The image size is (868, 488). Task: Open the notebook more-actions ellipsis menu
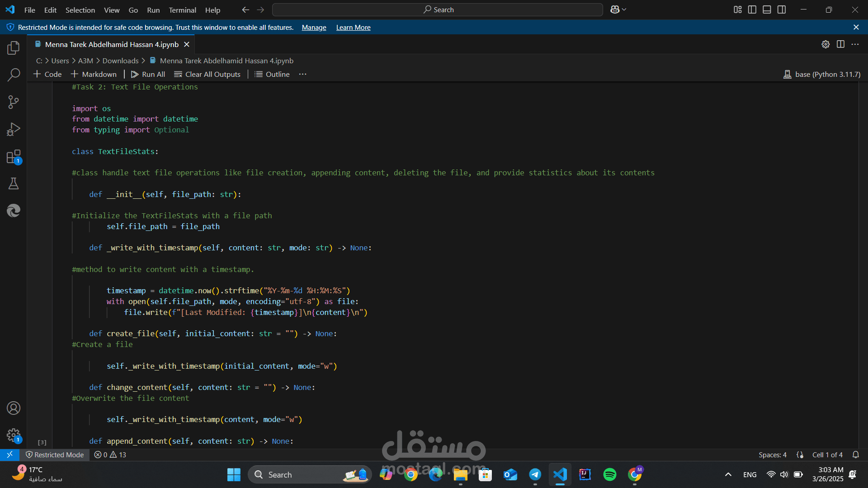click(856, 44)
